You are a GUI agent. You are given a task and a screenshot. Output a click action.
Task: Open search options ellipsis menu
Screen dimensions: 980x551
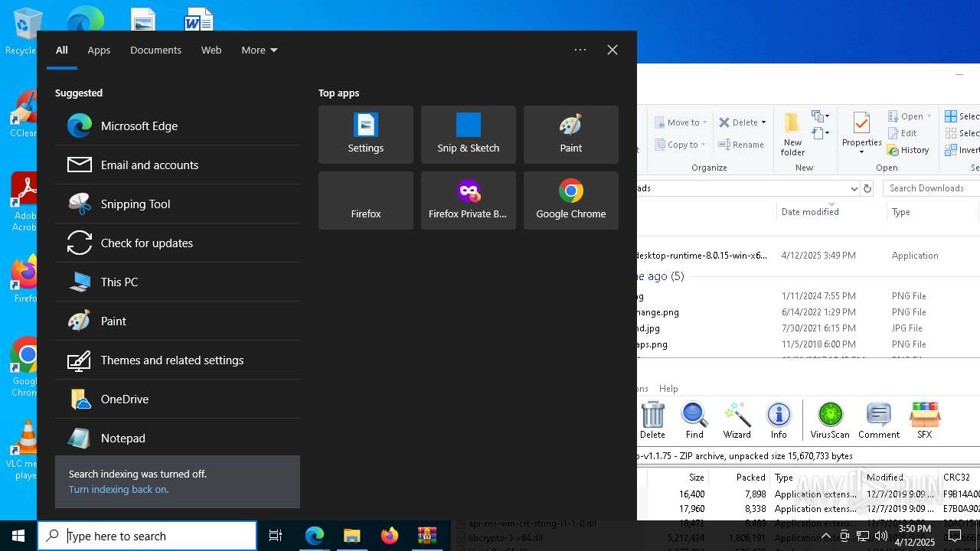(580, 50)
